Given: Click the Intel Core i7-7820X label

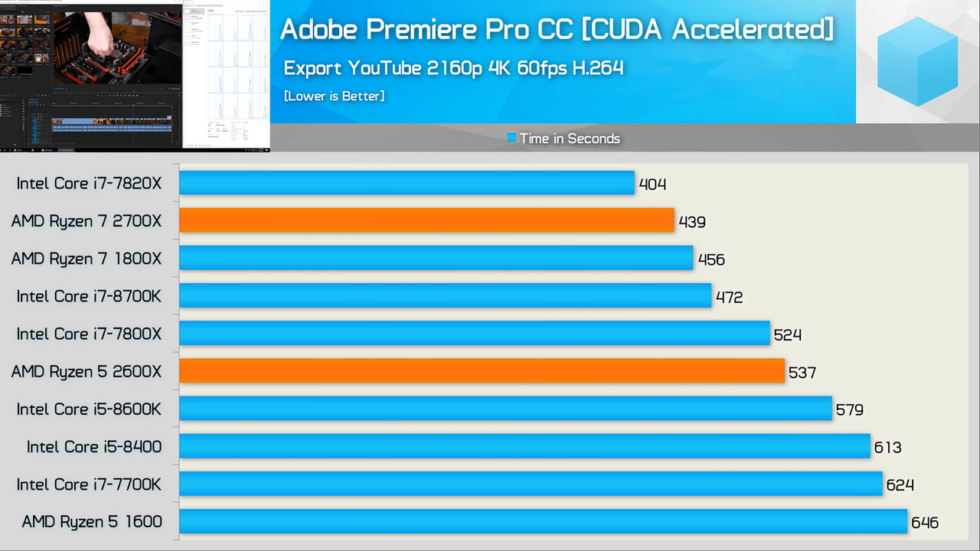Looking at the screenshot, I should coord(89,184).
